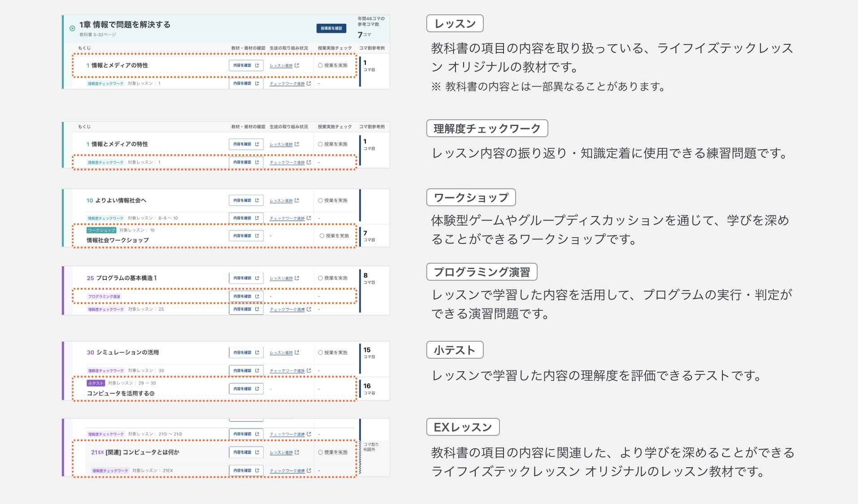Select 授業を実施 radio in the 1章 header panel
The image size is (858, 504).
pyautogui.click(x=320, y=65)
